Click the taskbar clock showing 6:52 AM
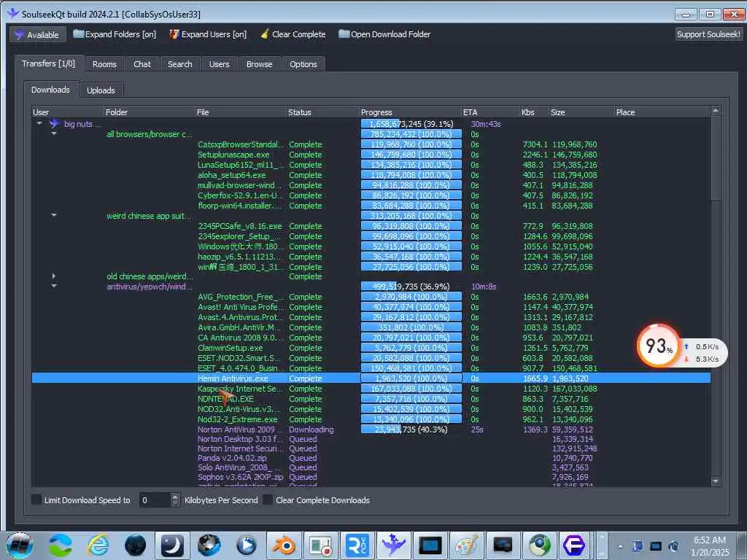Viewport: 747px width, 560px height. click(709, 545)
